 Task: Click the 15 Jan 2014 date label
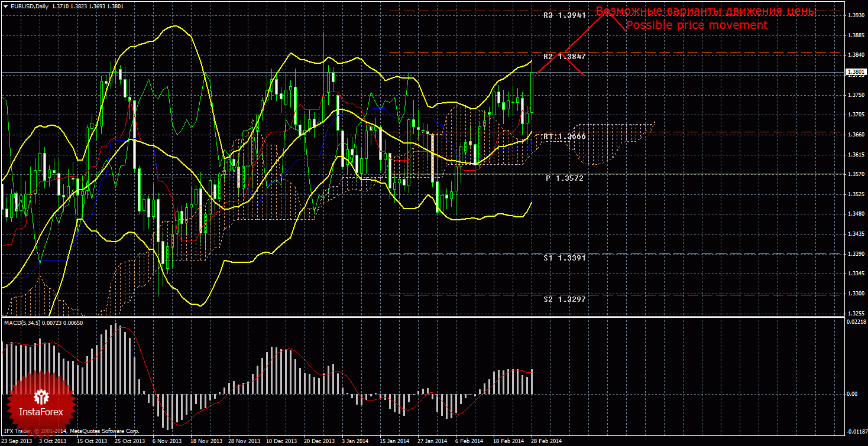(394, 441)
